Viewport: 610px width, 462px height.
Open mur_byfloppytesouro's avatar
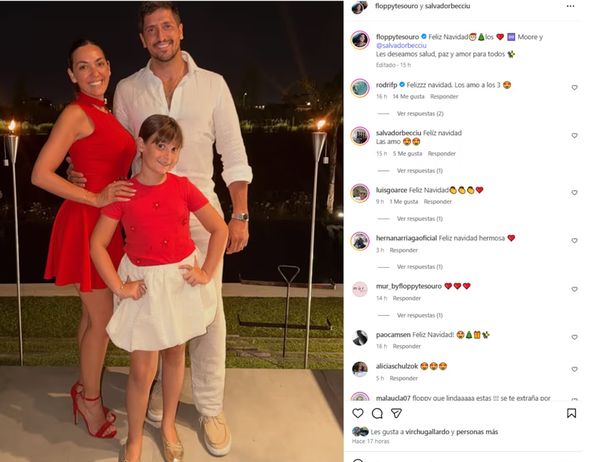(x=360, y=289)
